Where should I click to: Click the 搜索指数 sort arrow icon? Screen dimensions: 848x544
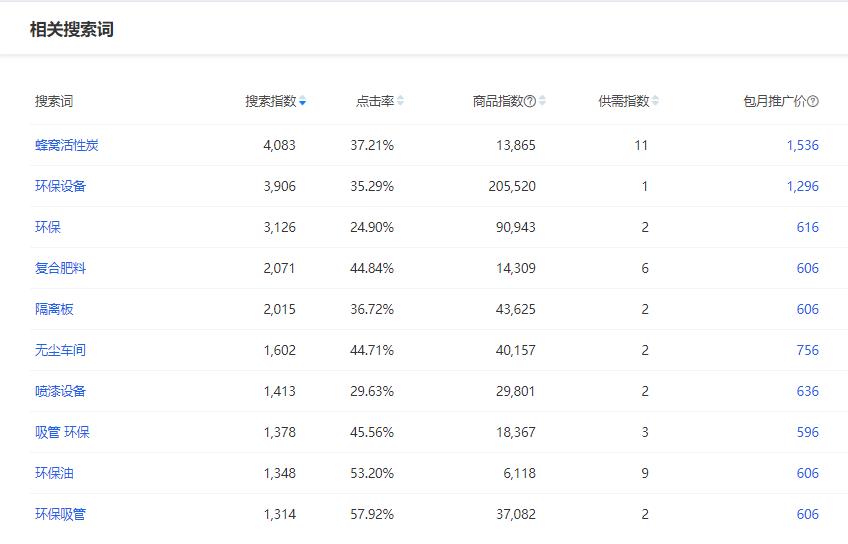303,102
